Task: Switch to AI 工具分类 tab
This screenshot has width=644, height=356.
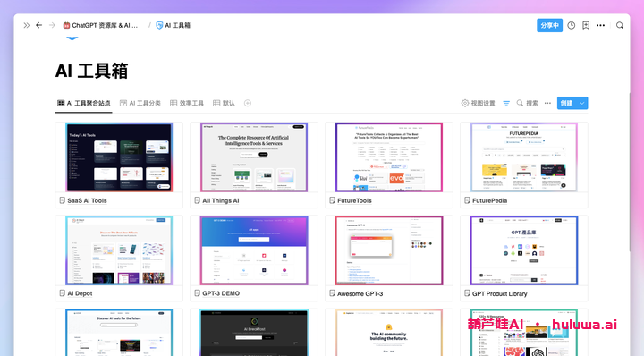Action: (x=140, y=103)
